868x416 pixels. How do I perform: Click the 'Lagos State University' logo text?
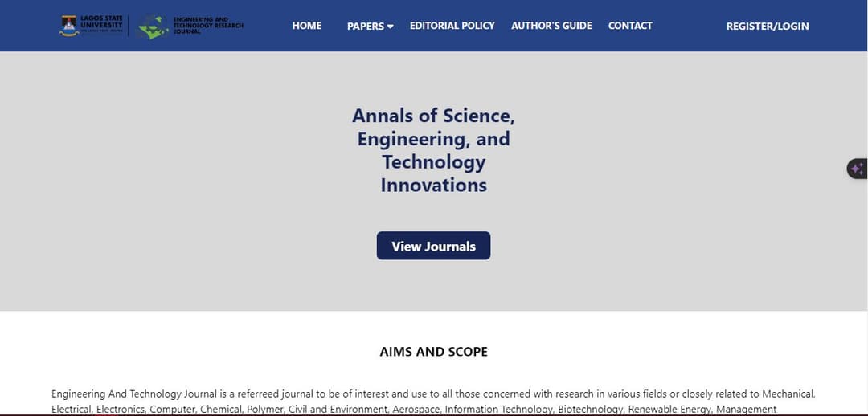click(x=101, y=22)
